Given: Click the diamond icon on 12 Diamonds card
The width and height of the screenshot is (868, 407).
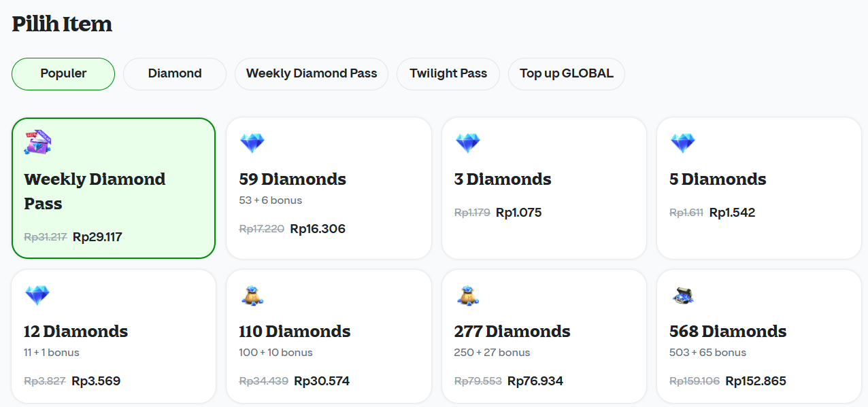Looking at the screenshot, I should [37, 295].
